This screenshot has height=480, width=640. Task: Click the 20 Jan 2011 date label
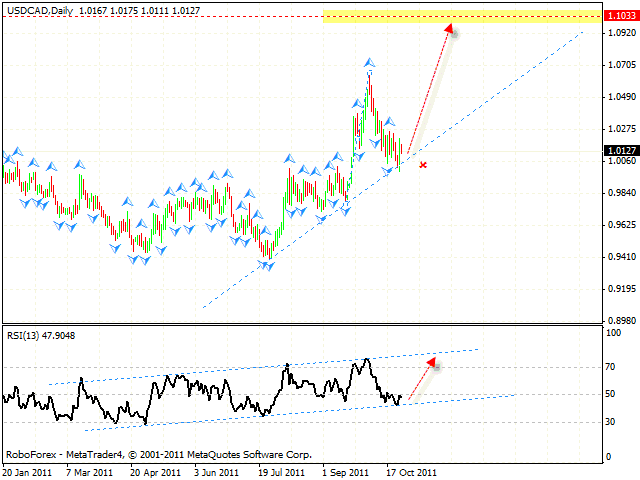pos(27,471)
